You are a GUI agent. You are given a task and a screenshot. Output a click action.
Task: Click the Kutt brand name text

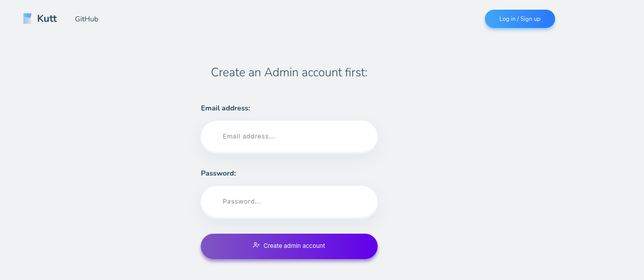click(47, 19)
